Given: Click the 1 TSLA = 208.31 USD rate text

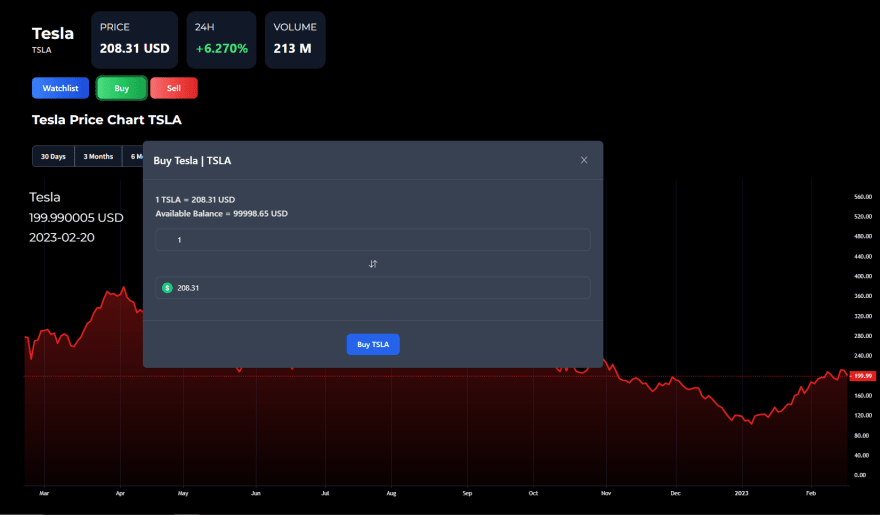Looking at the screenshot, I should click(195, 200).
